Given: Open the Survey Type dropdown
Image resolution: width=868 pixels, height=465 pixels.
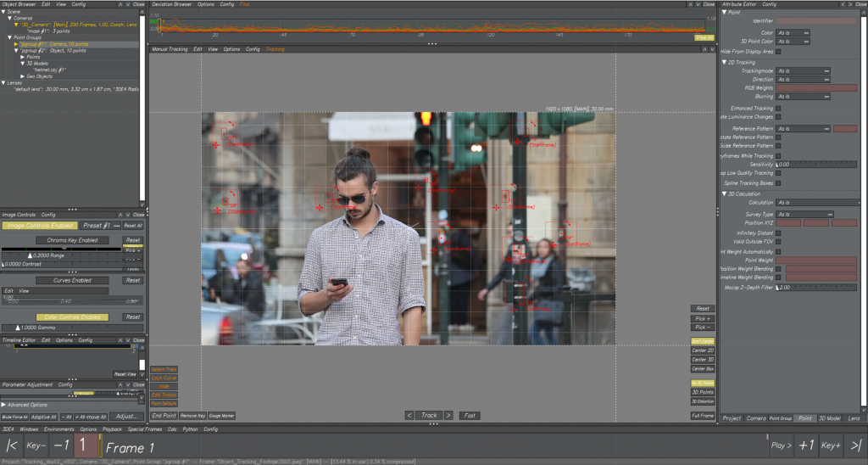Looking at the screenshot, I should pos(804,214).
